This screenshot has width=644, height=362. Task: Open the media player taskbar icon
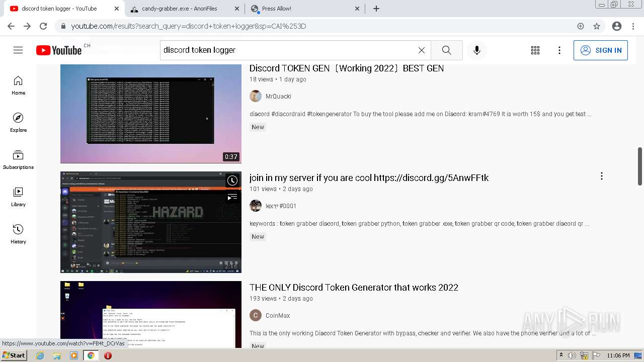[74, 355]
